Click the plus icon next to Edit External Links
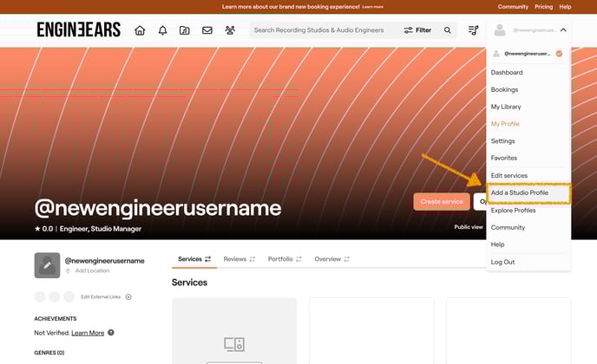Viewport: 597px width, 364px height. tap(128, 297)
